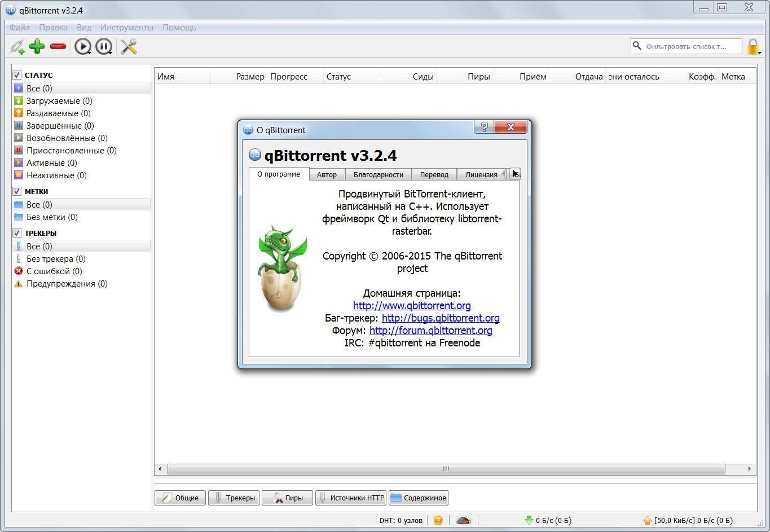Sort by the Прогресс column header
This screenshot has width=770, height=532.
[x=296, y=77]
